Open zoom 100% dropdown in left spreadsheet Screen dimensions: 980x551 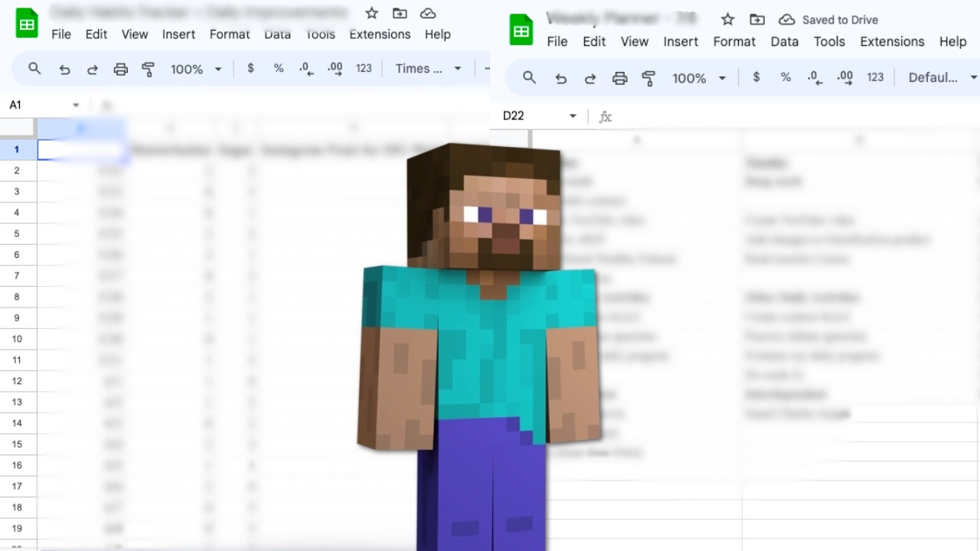[196, 69]
